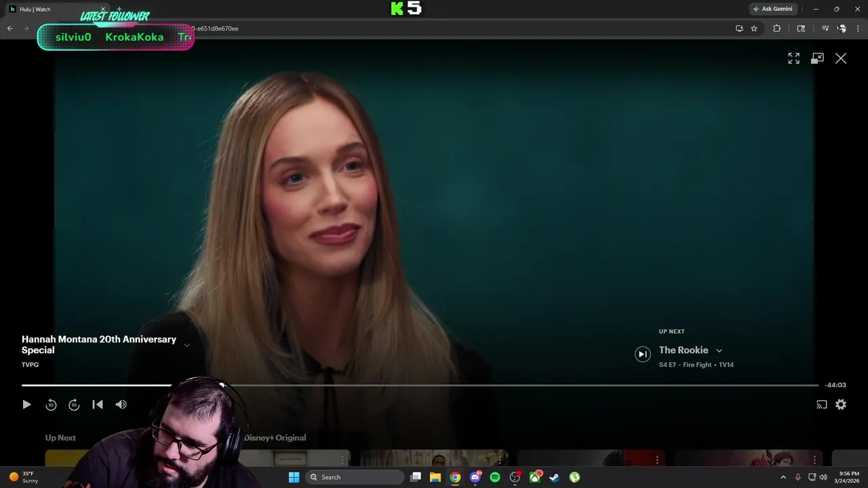Open Task View on the taskbar
This screenshot has width=868, height=488.
point(416,477)
